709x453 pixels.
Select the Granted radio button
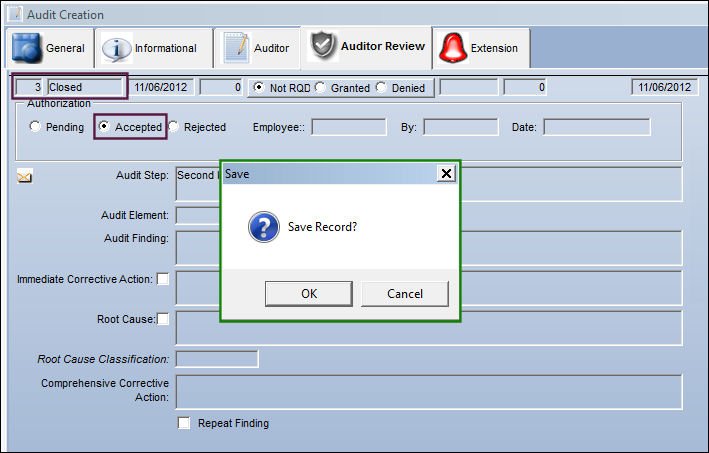pos(320,87)
